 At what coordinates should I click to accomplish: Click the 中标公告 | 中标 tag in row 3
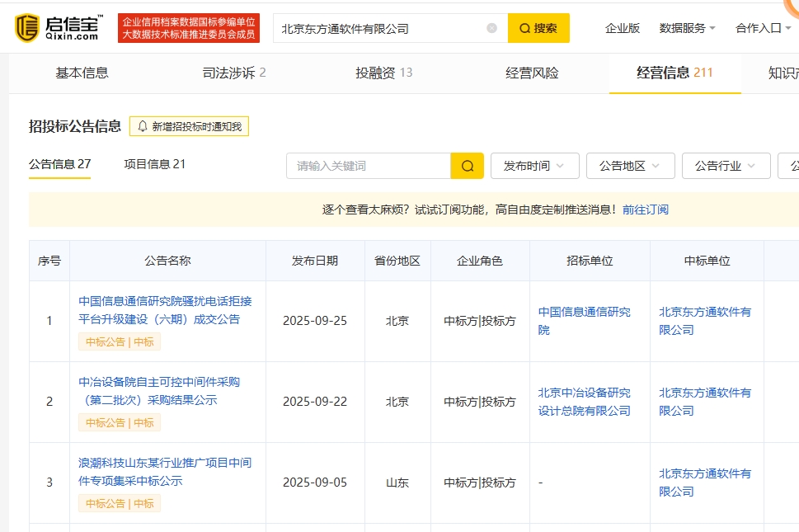[x=120, y=503]
